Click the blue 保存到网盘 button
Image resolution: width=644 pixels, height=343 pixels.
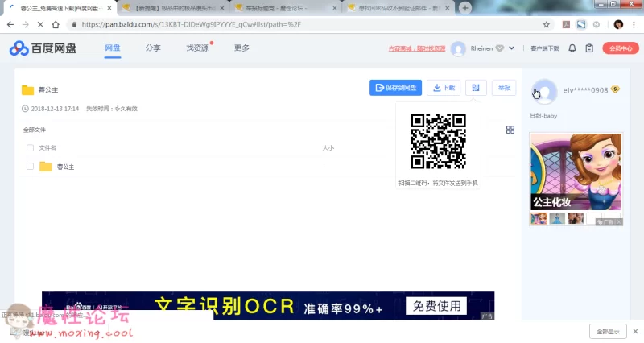point(395,88)
